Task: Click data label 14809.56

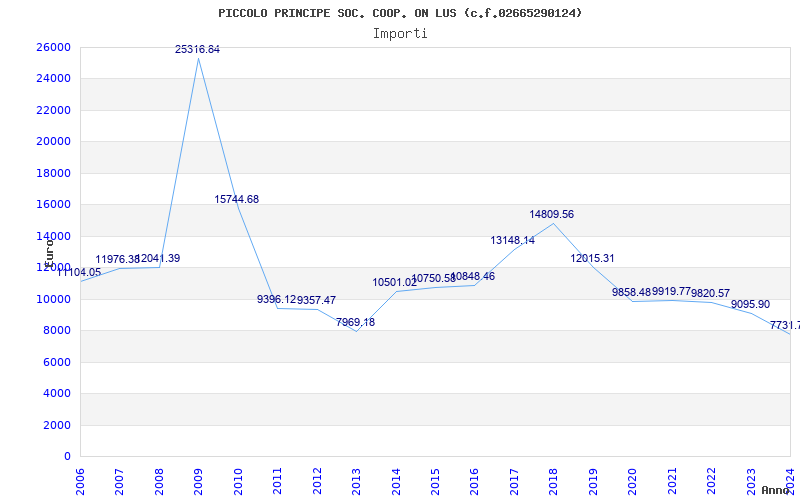Action: 552,215
